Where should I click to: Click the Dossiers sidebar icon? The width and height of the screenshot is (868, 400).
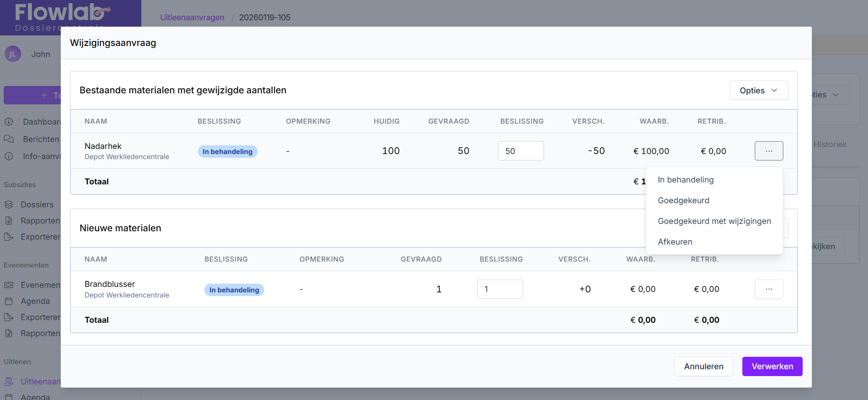(x=9, y=205)
